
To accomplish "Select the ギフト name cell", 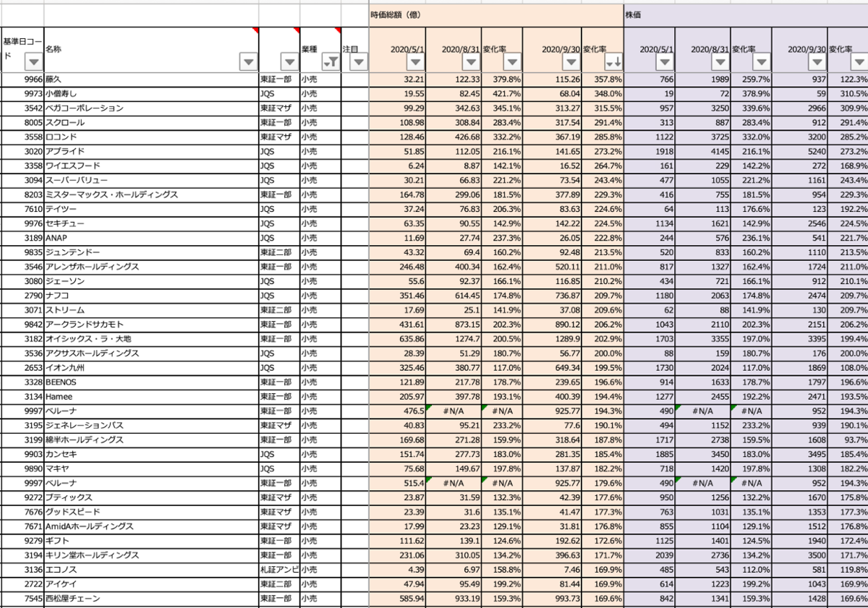I will [151, 541].
